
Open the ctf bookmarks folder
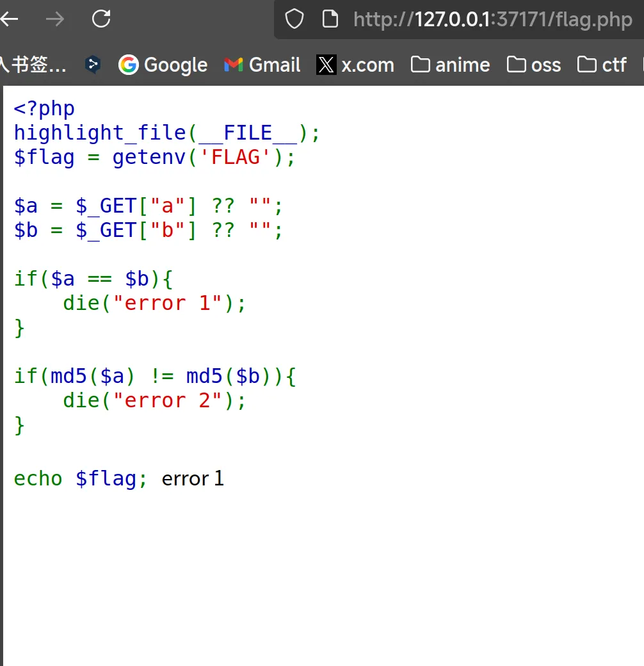click(x=602, y=65)
